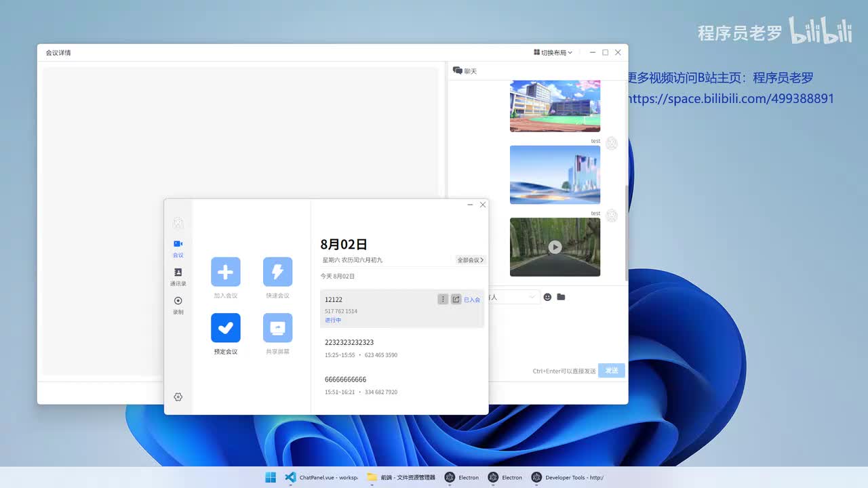
Task: Expand the 全部会议 list
Action: (470, 260)
